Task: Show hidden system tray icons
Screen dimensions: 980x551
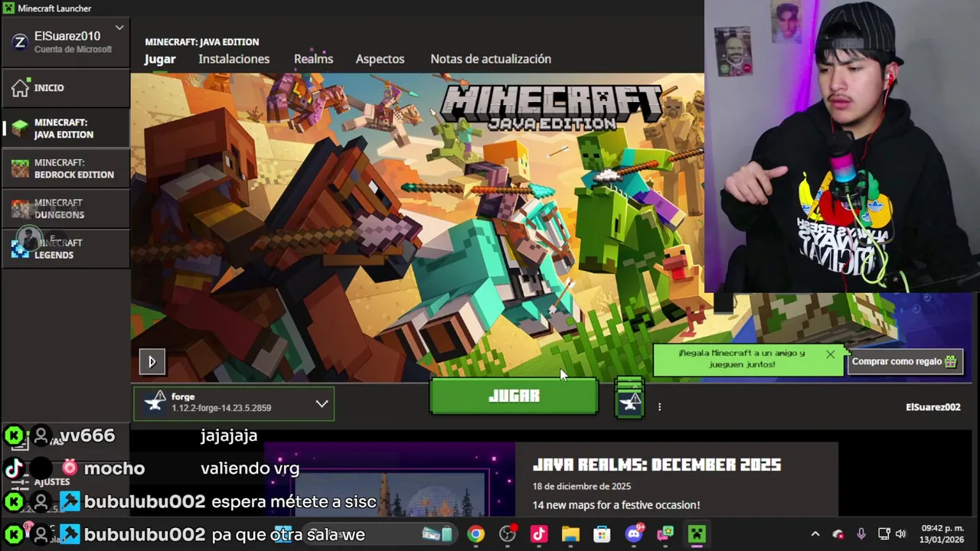Action: (x=815, y=534)
